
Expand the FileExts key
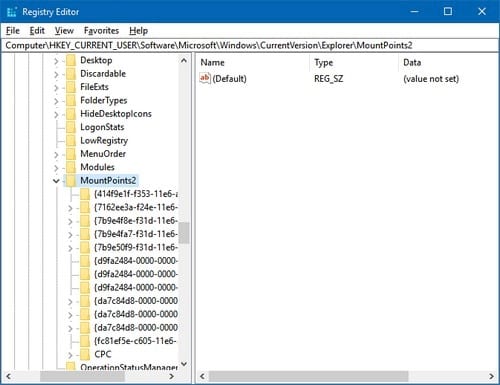56,88
